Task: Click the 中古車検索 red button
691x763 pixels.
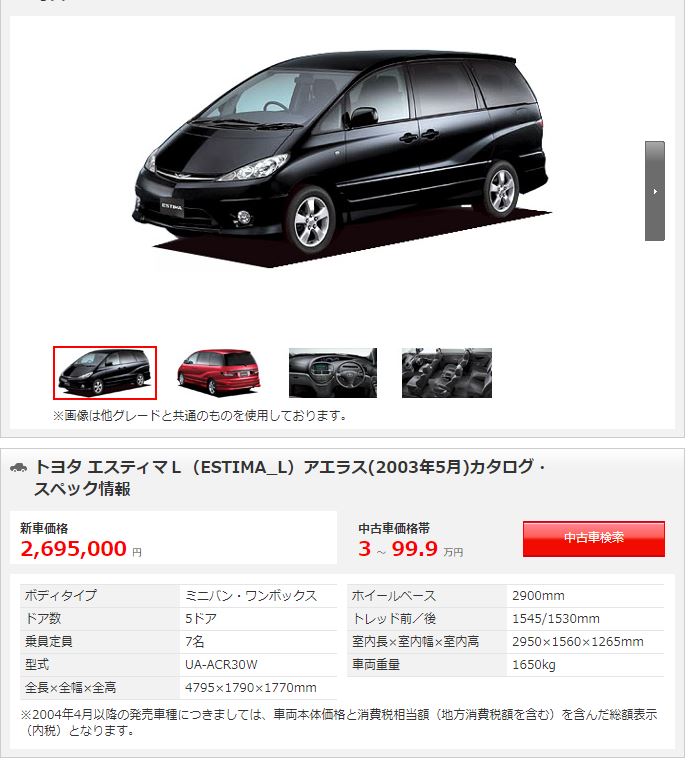Action: click(x=594, y=539)
